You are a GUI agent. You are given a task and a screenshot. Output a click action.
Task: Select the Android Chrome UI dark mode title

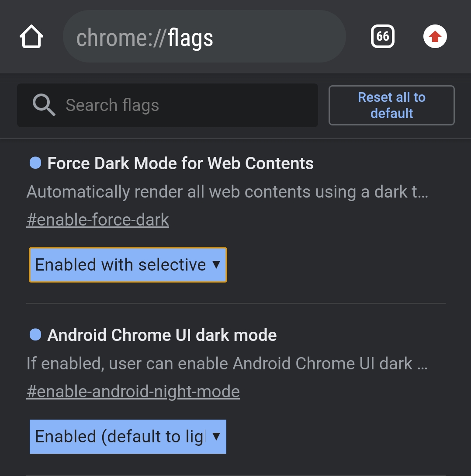tap(162, 335)
